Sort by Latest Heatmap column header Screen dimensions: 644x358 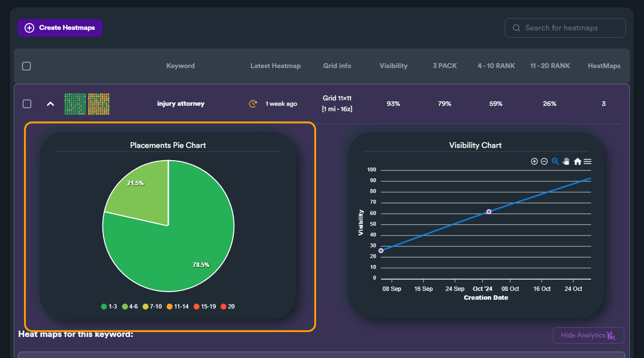pyautogui.click(x=275, y=66)
